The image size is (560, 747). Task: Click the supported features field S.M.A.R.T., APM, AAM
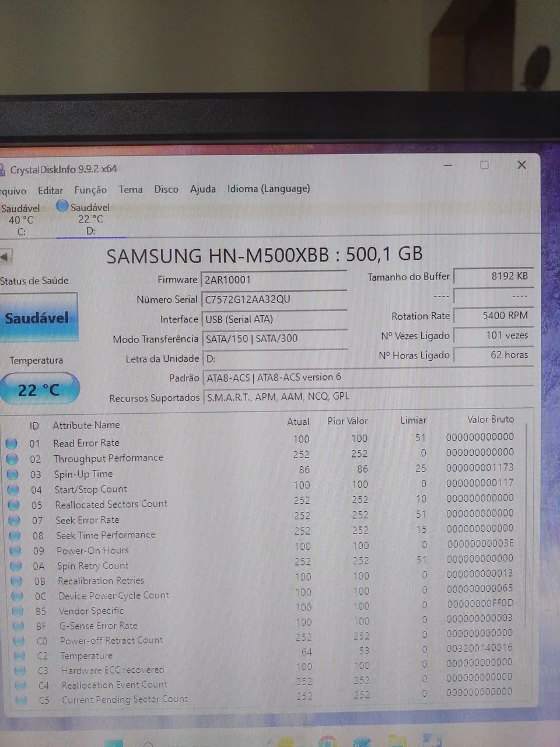(x=367, y=396)
